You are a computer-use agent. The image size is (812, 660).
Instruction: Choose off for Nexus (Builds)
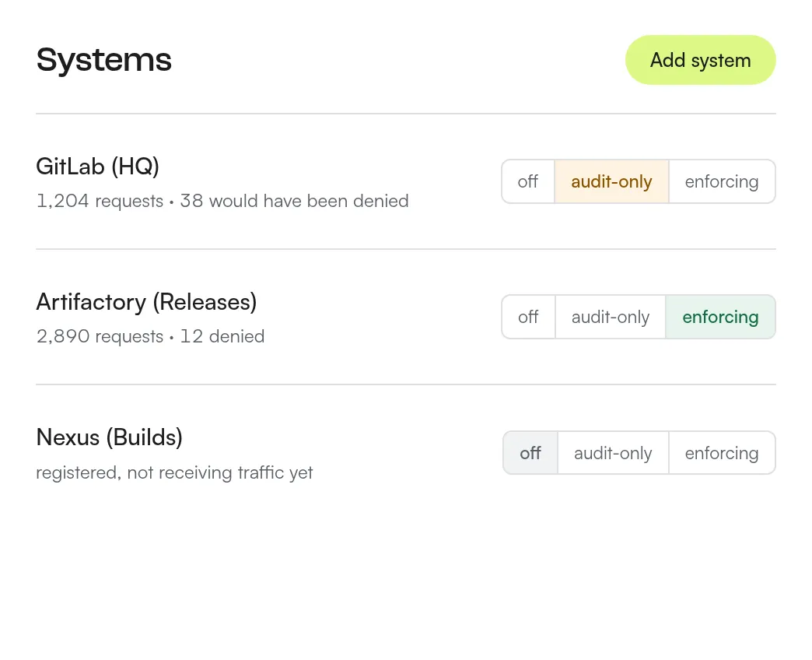tap(530, 453)
